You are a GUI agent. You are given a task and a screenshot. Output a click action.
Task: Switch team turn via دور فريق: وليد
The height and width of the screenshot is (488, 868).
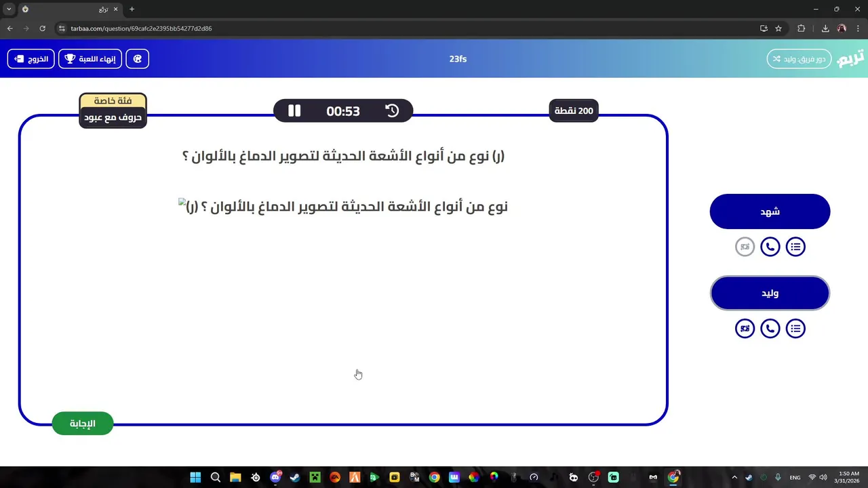coord(799,59)
